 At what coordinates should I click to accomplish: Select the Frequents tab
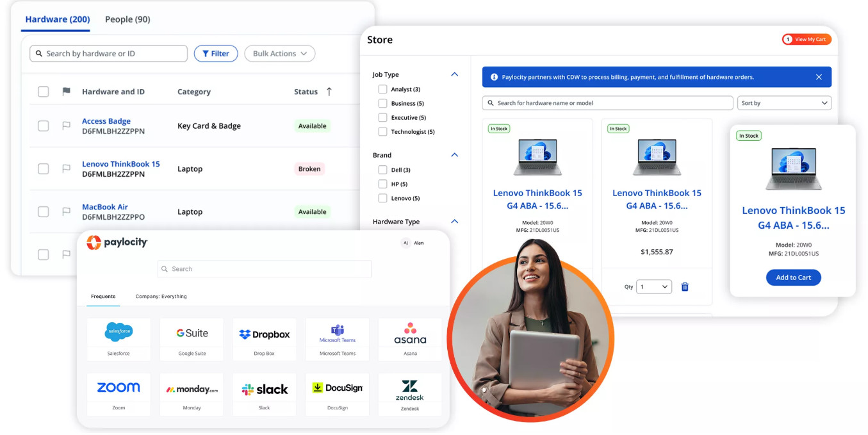coord(103,297)
